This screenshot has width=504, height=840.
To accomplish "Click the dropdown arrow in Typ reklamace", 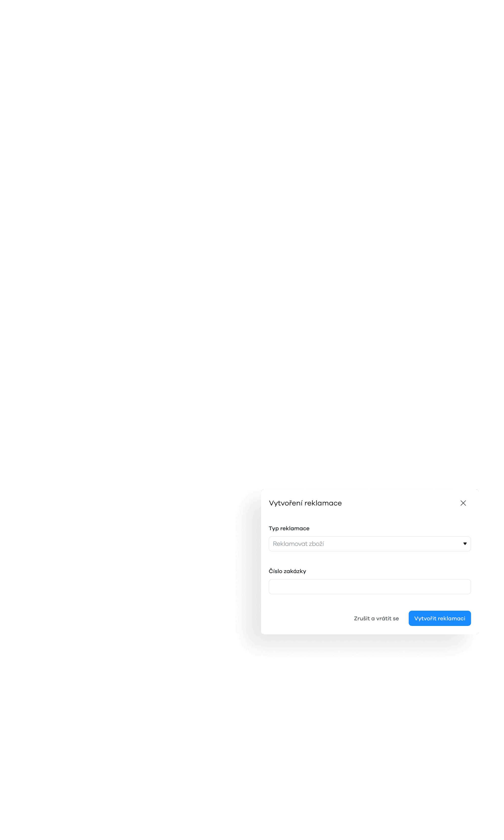I will tap(465, 544).
